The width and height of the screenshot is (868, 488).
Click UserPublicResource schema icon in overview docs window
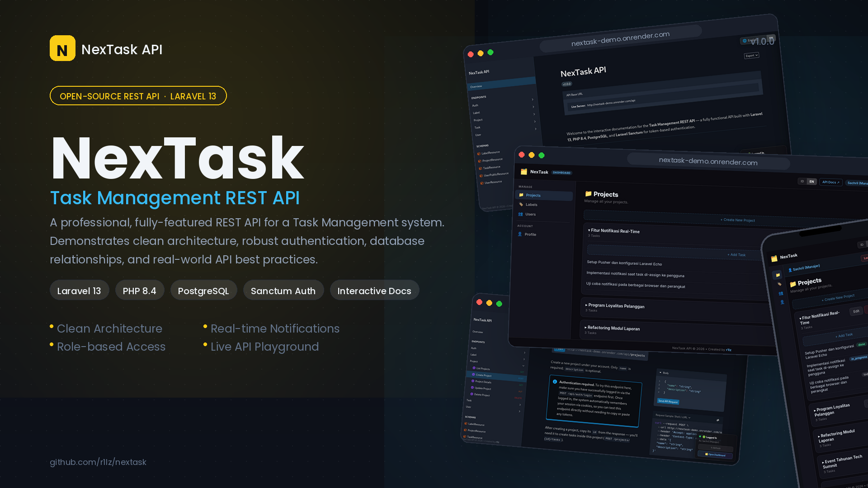pos(481,176)
